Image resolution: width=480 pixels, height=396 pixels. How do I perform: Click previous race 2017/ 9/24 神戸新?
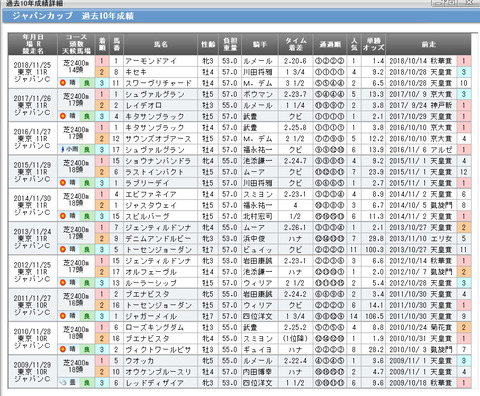coord(421,105)
